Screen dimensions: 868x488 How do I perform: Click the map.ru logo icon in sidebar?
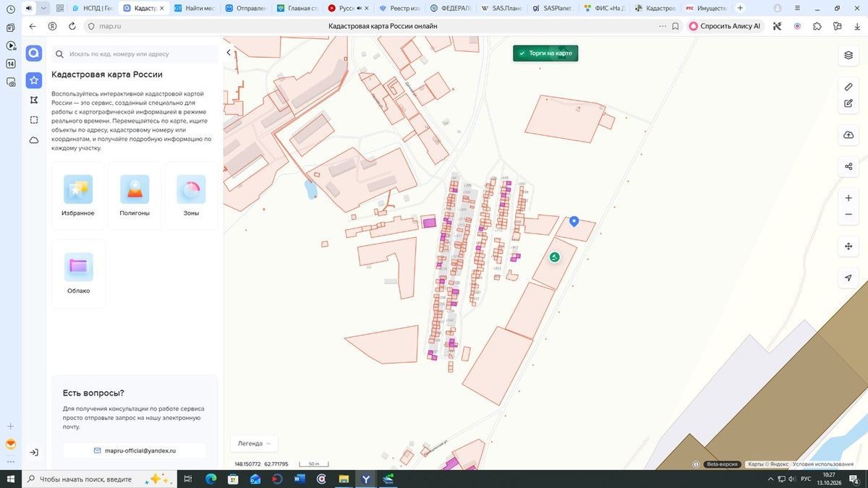34,54
